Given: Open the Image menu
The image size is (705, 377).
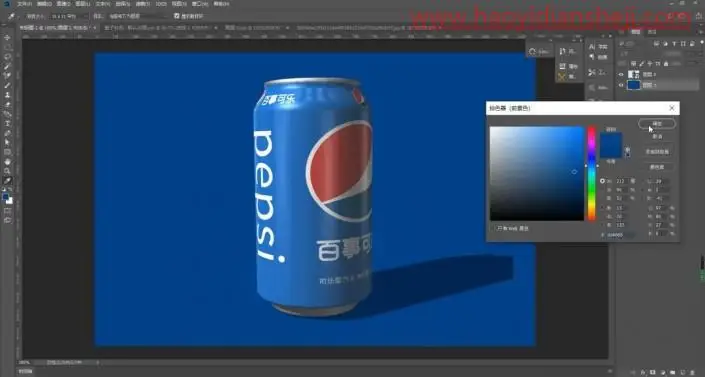Looking at the screenshot, I should (63, 4).
